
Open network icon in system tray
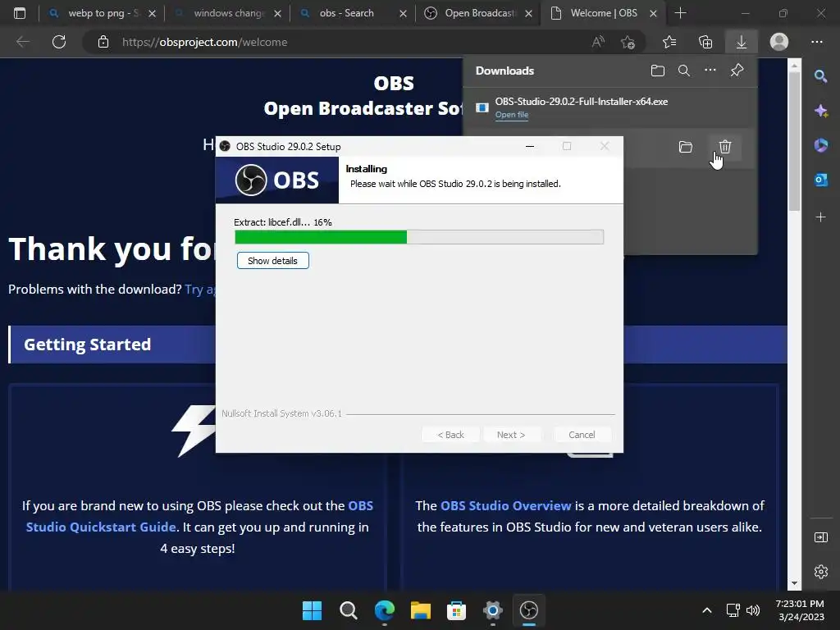pos(733,610)
